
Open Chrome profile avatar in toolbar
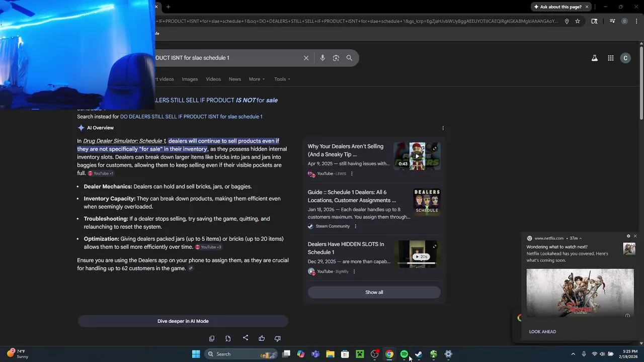click(624, 21)
